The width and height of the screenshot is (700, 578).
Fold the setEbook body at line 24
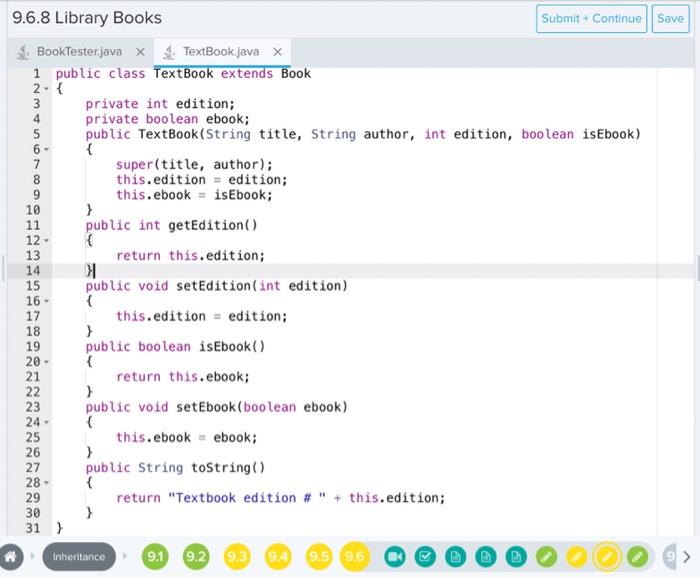[x=46, y=422]
